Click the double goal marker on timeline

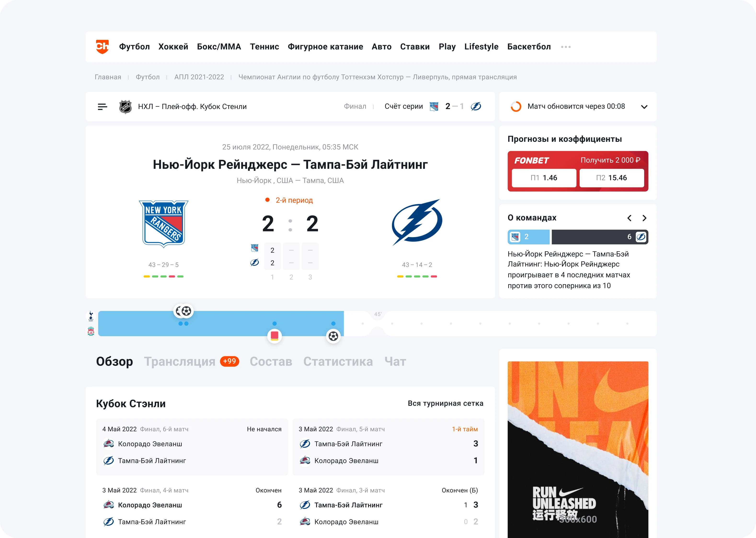tap(183, 311)
